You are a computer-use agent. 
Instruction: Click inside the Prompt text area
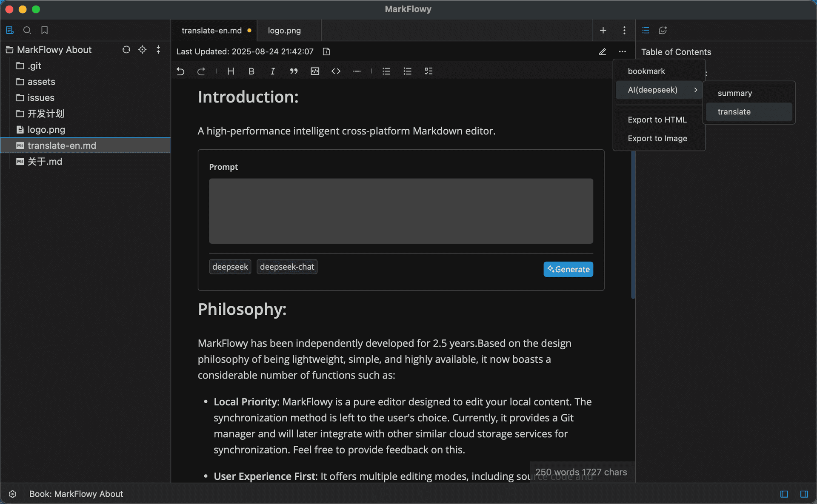[x=401, y=211]
